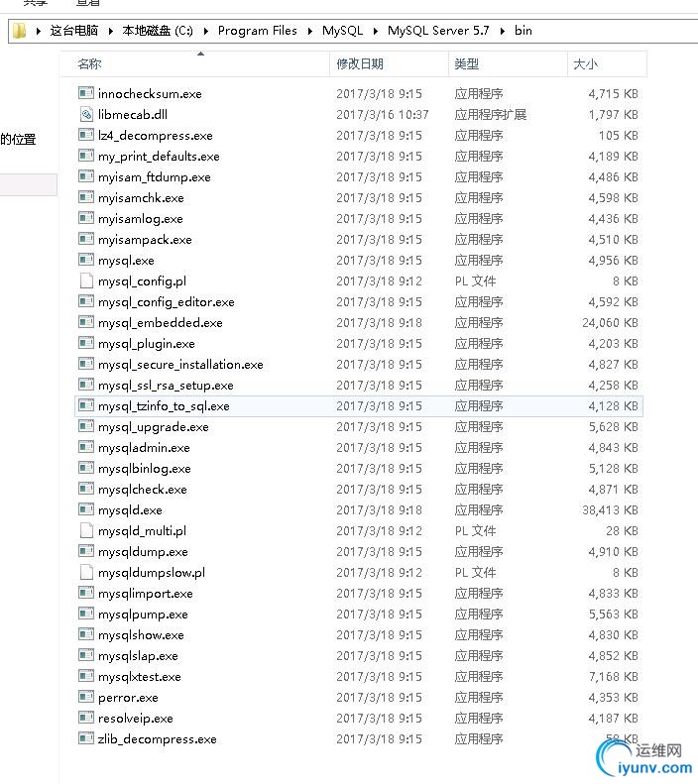
Task: Click the folder icon in address bar
Action: pos(19,31)
